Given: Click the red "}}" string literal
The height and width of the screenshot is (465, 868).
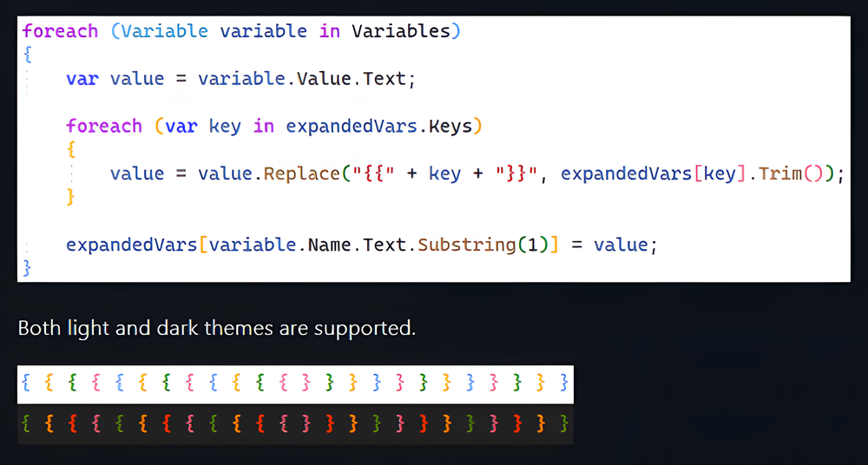Looking at the screenshot, I should (x=517, y=174).
